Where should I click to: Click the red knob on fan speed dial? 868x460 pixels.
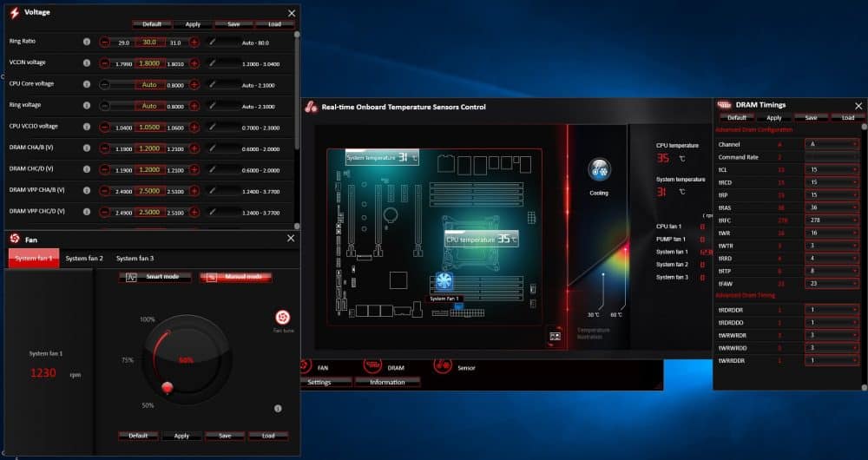coord(167,387)
